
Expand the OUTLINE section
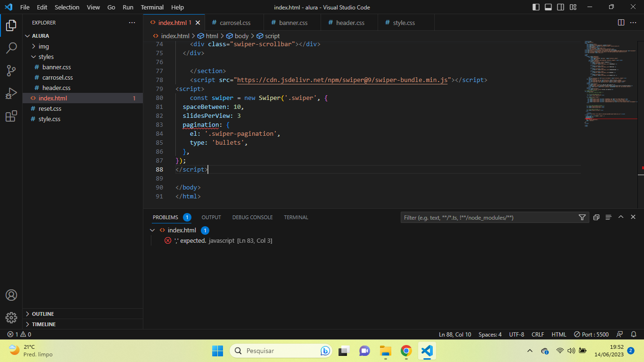(x=83, y=314)
